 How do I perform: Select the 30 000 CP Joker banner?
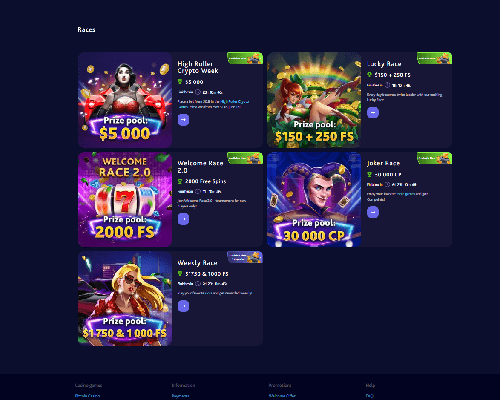[314, 199]
